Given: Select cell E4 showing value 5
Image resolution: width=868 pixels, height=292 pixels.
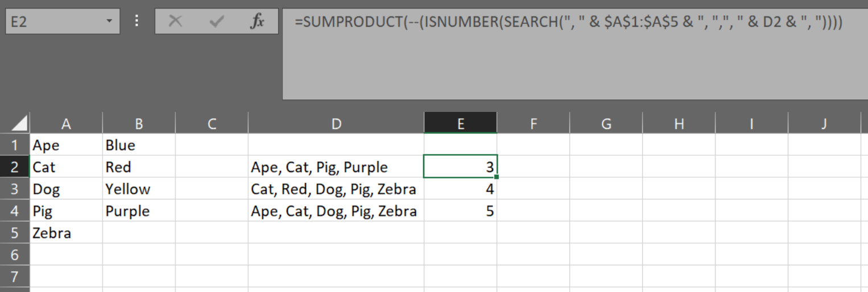Looking at the screenshot, I should [461, 211].
